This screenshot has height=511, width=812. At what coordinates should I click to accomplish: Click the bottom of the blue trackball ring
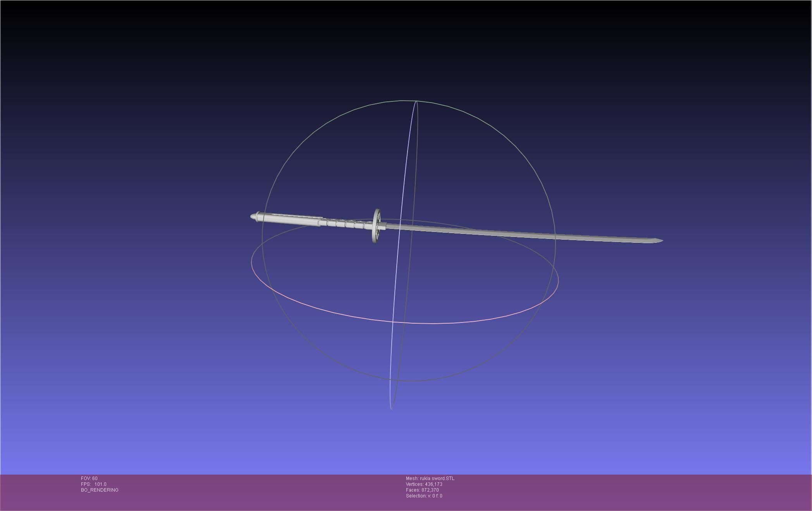click(x=391, y=408)
